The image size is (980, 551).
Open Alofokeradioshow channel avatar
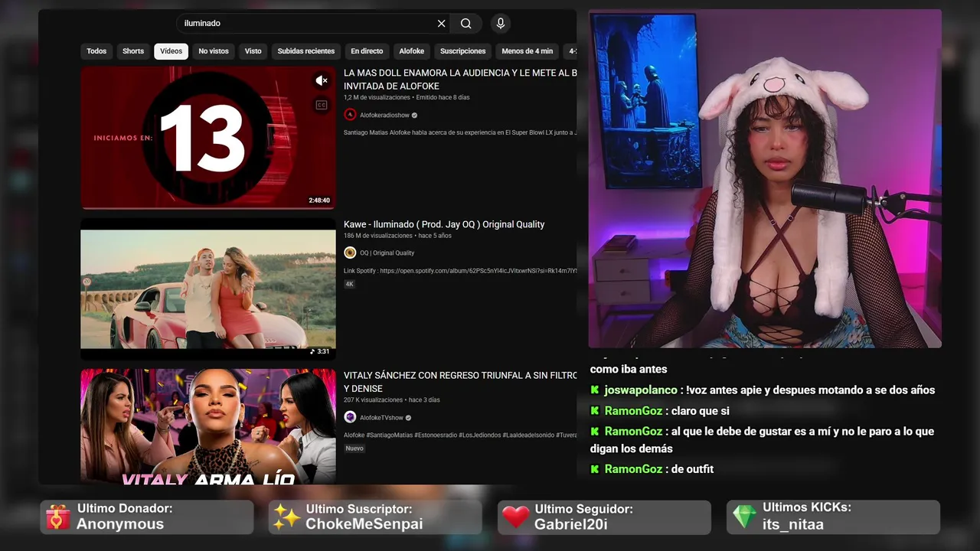click(350, 115)
